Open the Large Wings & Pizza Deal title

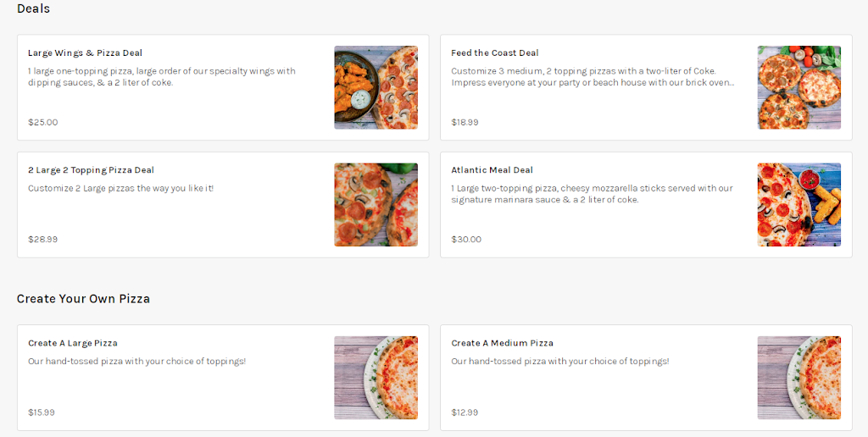(85, 53)
